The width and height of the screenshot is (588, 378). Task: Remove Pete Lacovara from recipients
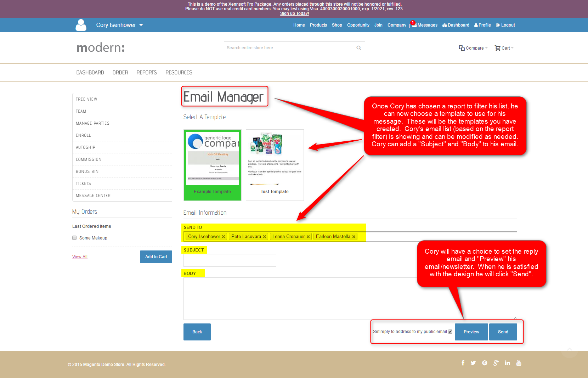coord(265,237)
